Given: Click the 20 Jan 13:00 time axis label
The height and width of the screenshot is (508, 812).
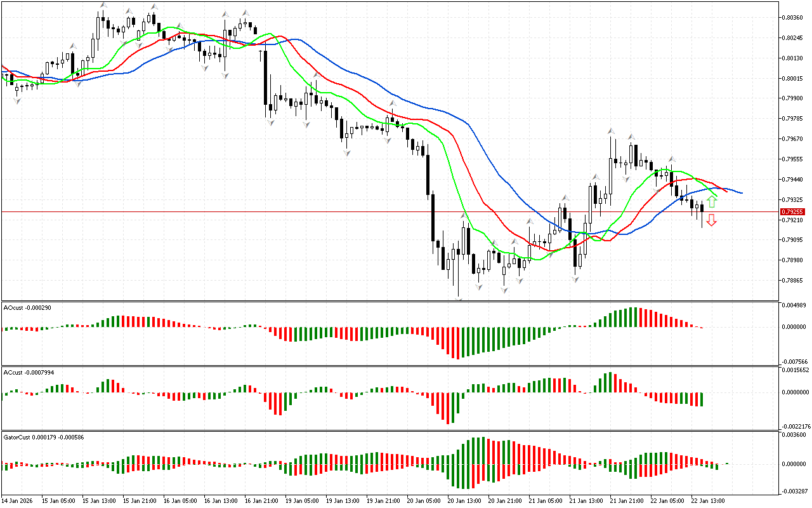Looking at the screenshot, I should pyautogui.click(x=464, y=501).
